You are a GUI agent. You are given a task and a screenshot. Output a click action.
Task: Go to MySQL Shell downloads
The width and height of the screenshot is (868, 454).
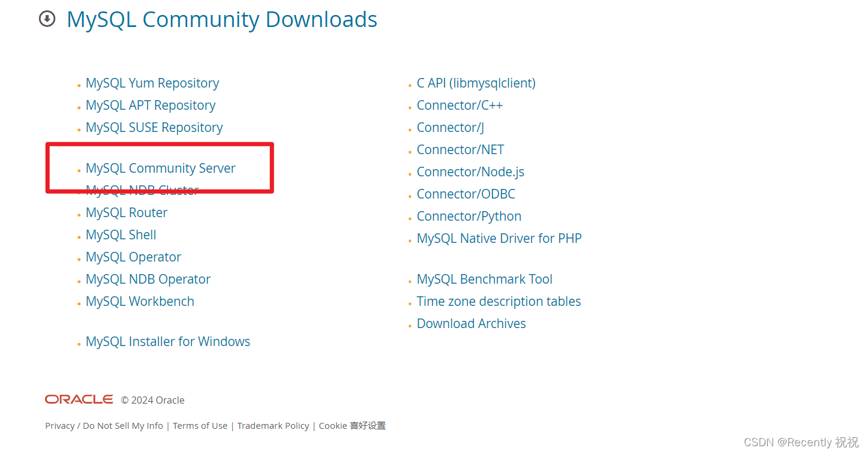121,235
